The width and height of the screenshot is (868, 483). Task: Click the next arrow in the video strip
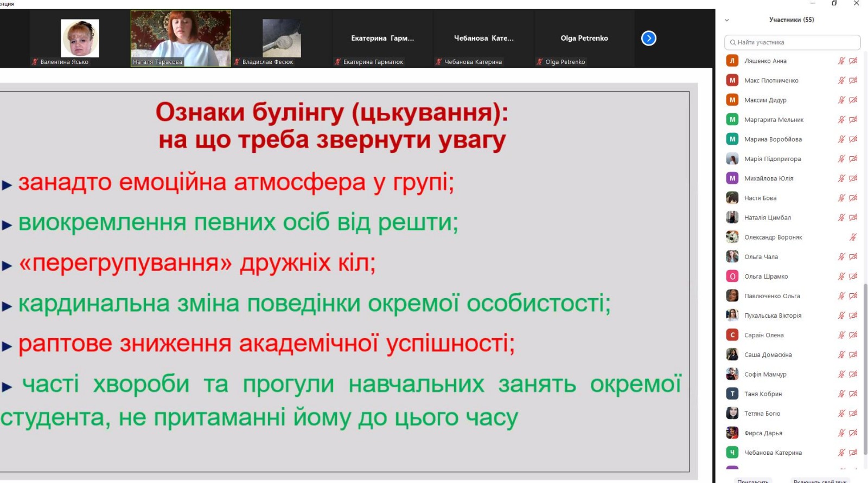648,38
